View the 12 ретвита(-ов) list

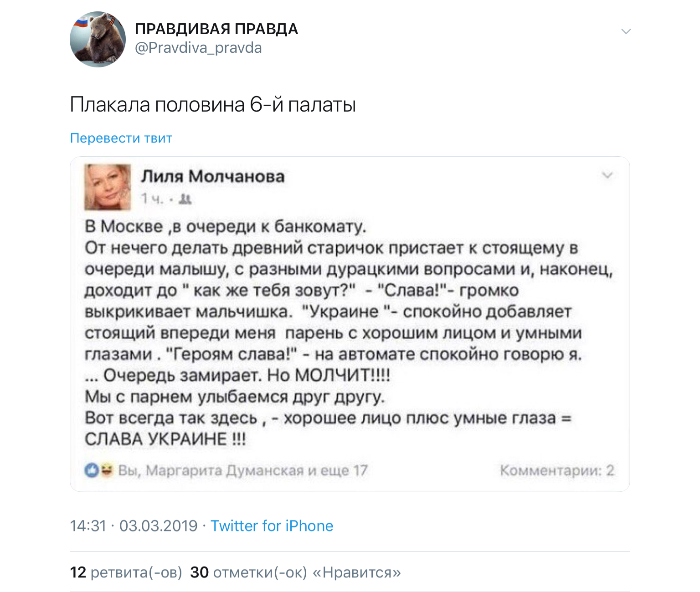[x=126, y=572]
